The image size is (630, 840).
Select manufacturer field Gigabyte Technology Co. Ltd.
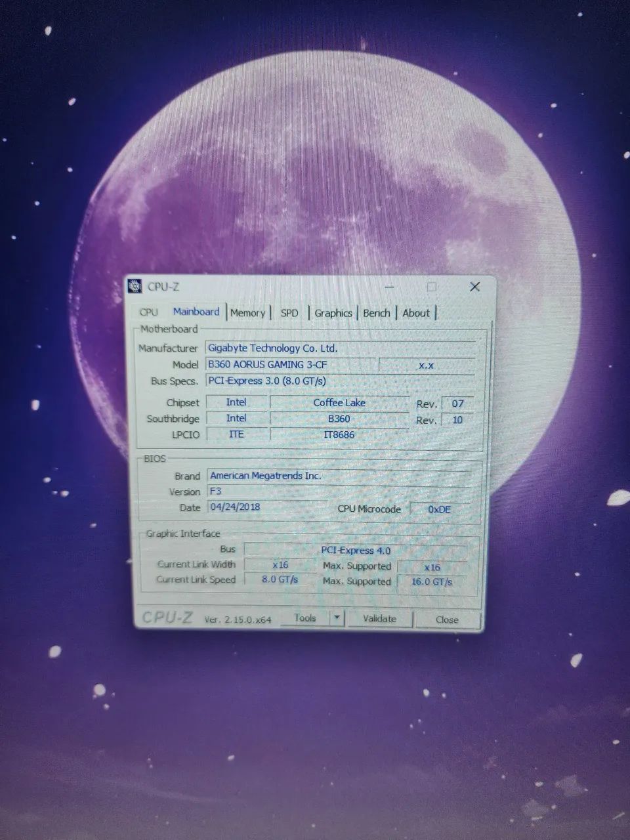tap(340, 348)
